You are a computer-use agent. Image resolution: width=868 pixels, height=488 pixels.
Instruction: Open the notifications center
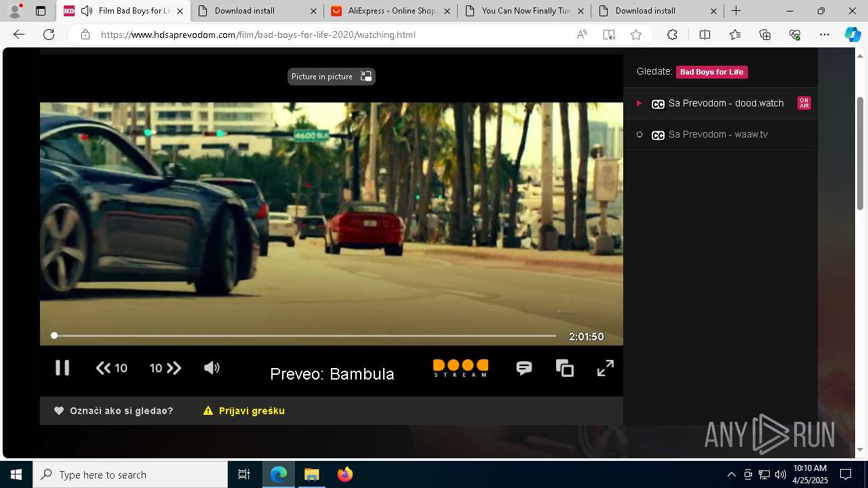[846, 474]
